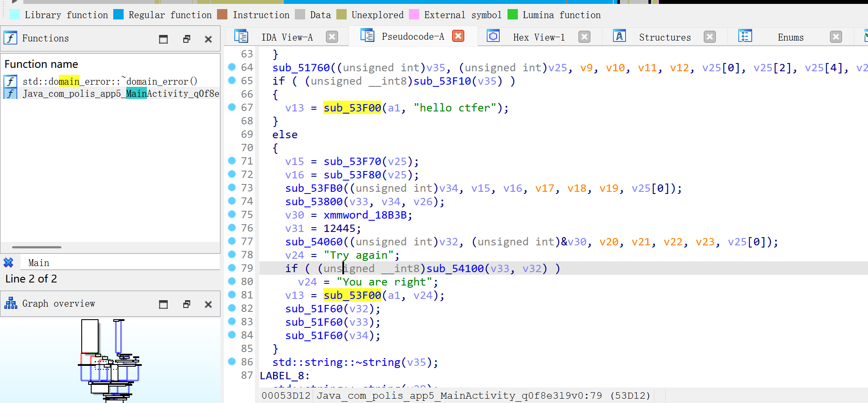Toggle breakpoint dot on line 86
868x403 pixels.
pyautogui.click(x=232, y=362)
